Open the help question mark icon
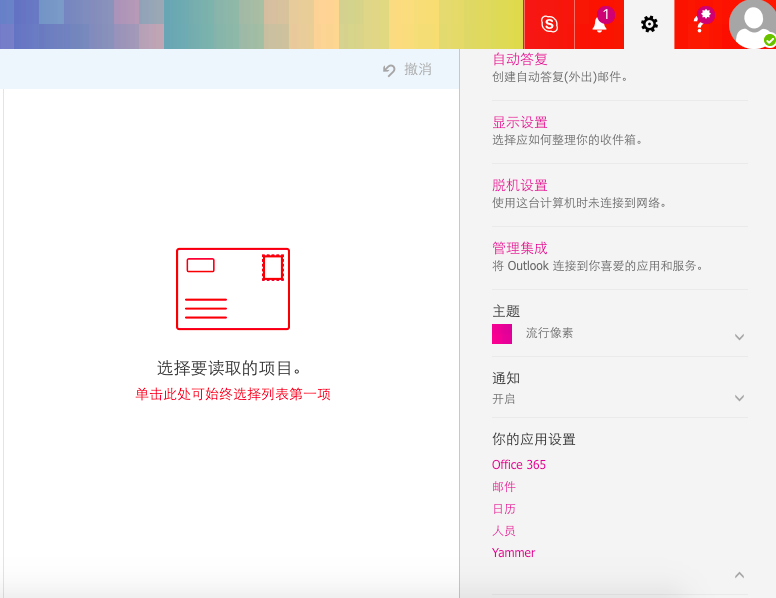Screen dimensions: 776x598 (x=700, y=24)
